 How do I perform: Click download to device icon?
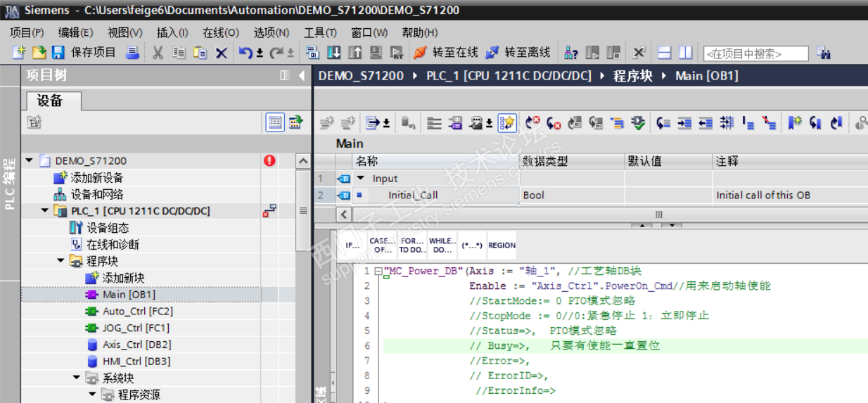pos(334,53)
